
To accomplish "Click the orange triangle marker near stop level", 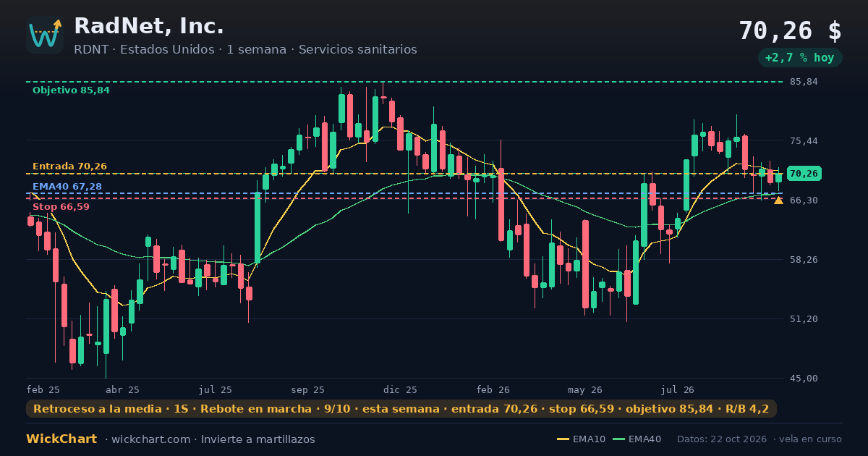I will tap(778, 200).
